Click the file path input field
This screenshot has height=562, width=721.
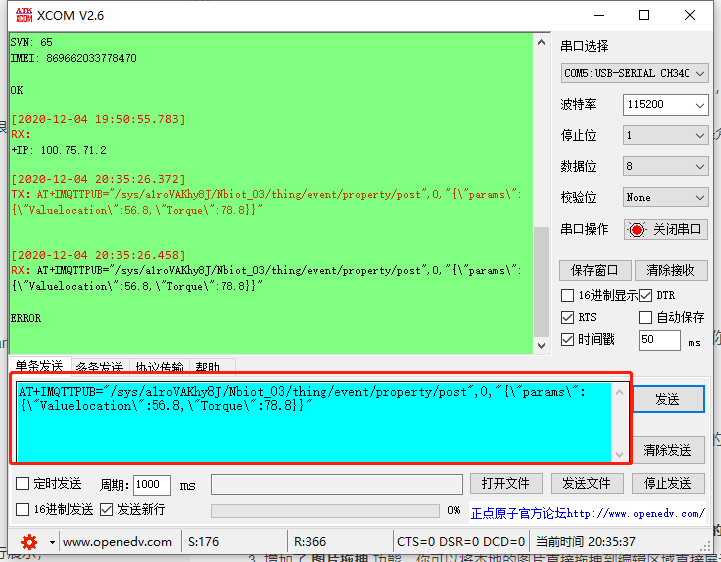(337, 485)
